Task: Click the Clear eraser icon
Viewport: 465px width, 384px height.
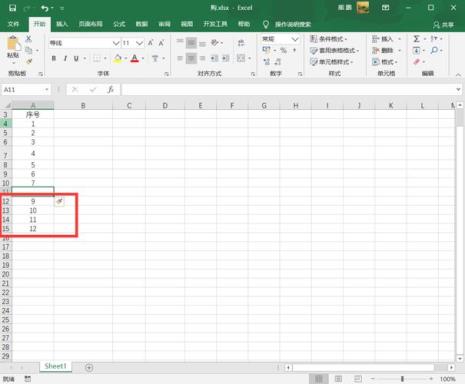Action: pos(416,62)
